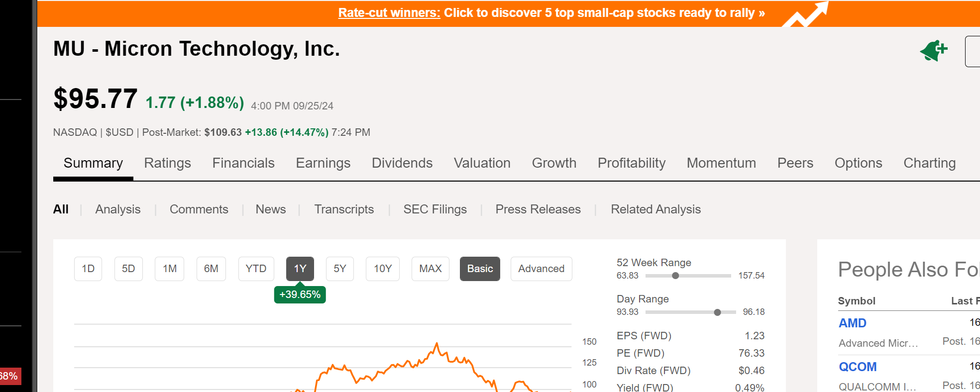The image size is (980, 392).
Task: Select Basic chart mode
Action: point(480,269)
